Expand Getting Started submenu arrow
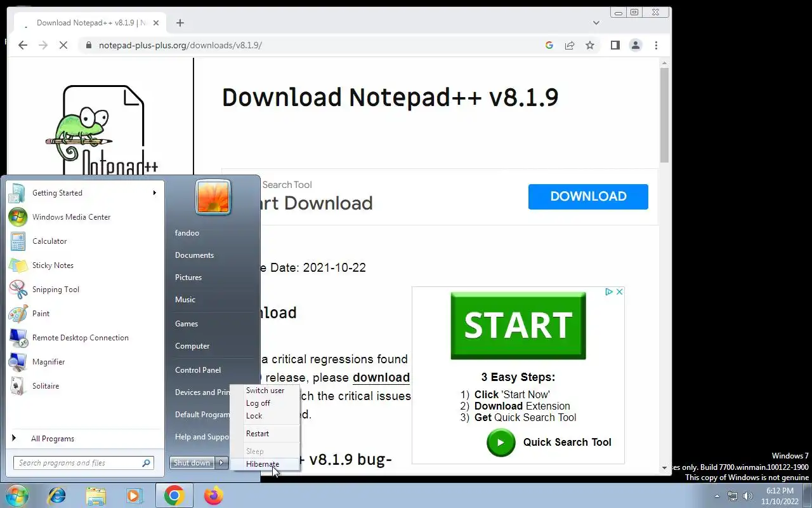 tap(154, 193)
